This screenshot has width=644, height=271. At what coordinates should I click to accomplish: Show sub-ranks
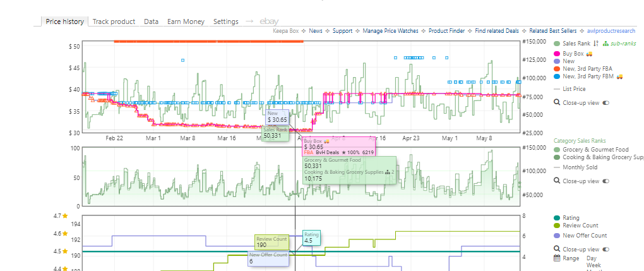tap(623, 44)
